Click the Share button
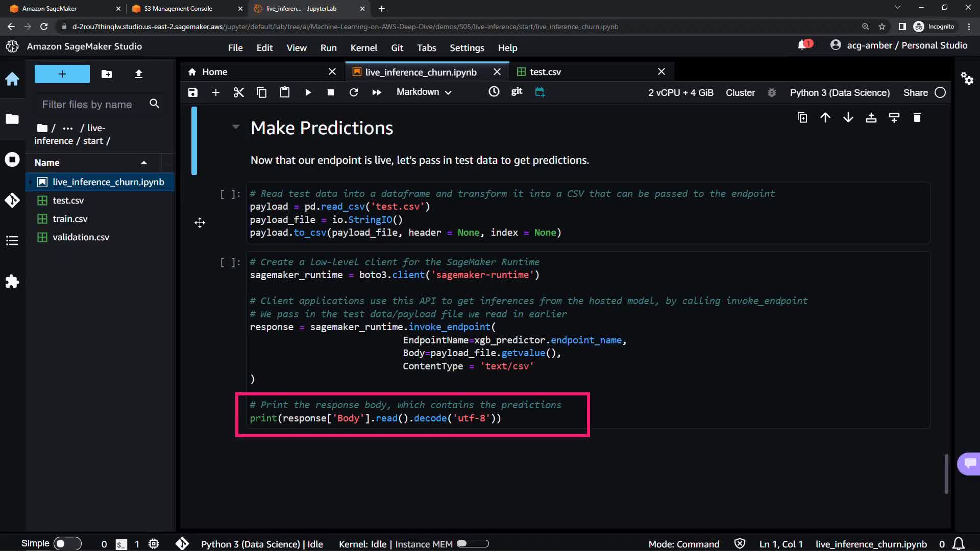Viewport: 980px width, 551px height. click(915, 92)
